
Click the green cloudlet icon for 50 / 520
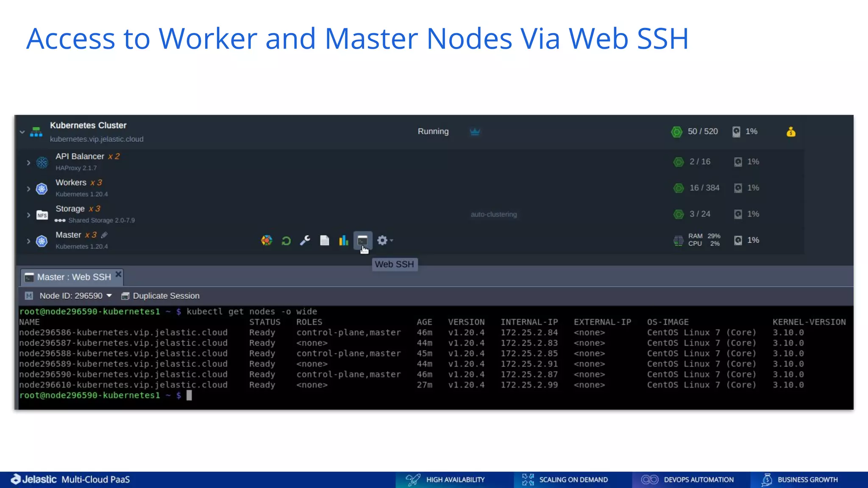click(677, 132)
